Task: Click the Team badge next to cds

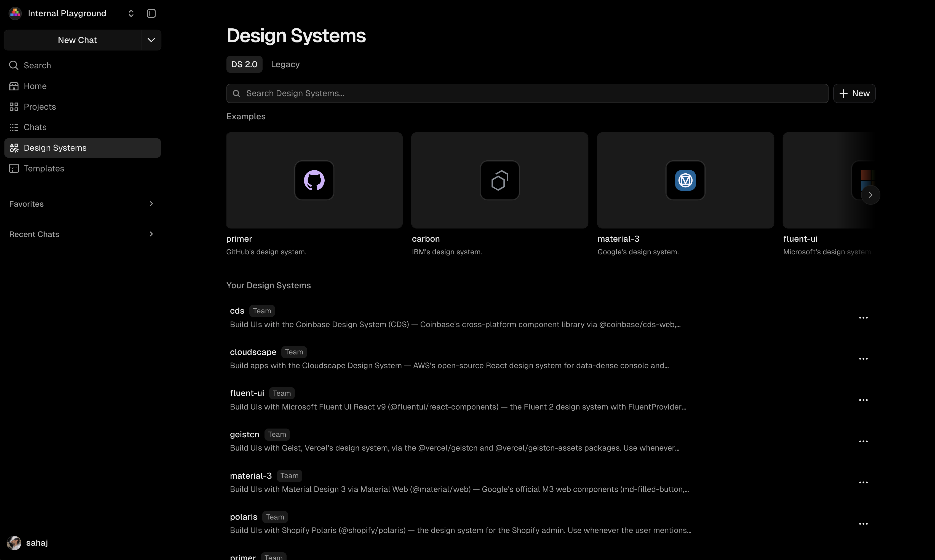Action: pos(262,311)
